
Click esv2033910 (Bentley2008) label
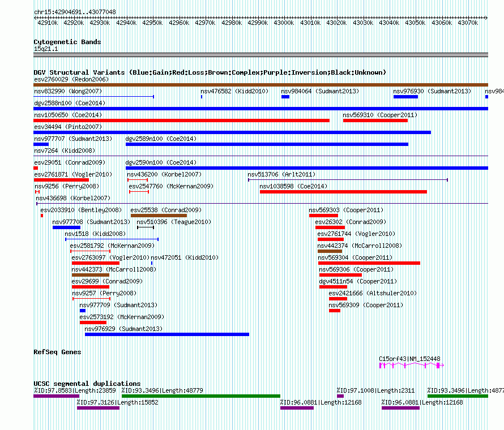[81, 210]
